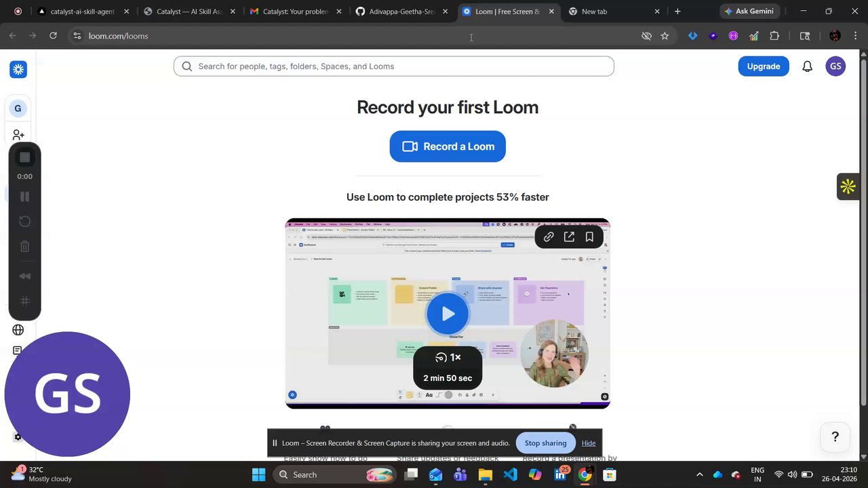Play the Loom intro video
Screen dimensions: 868x488
(448, 314)
